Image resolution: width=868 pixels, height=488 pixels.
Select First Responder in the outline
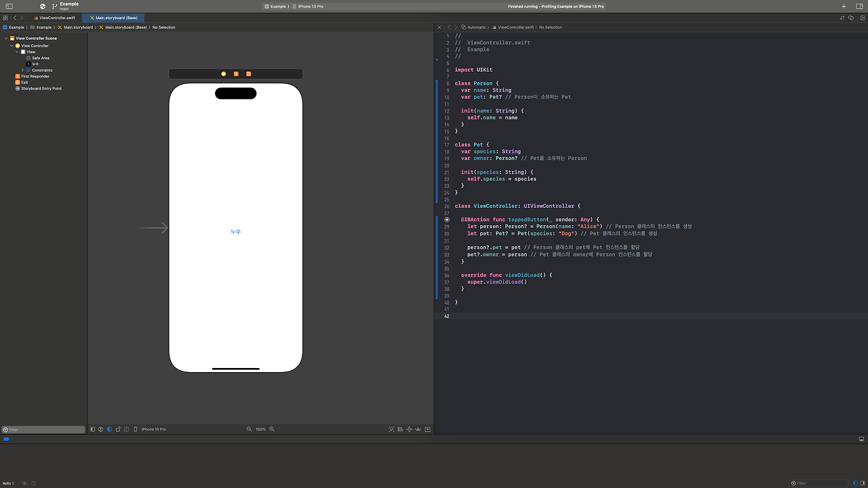[x=33, y=76]
